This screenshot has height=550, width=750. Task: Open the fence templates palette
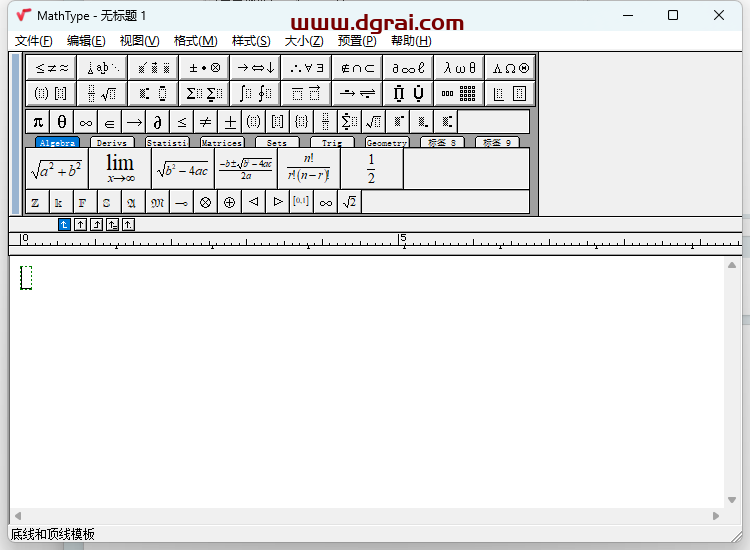[x=51, y=93]
